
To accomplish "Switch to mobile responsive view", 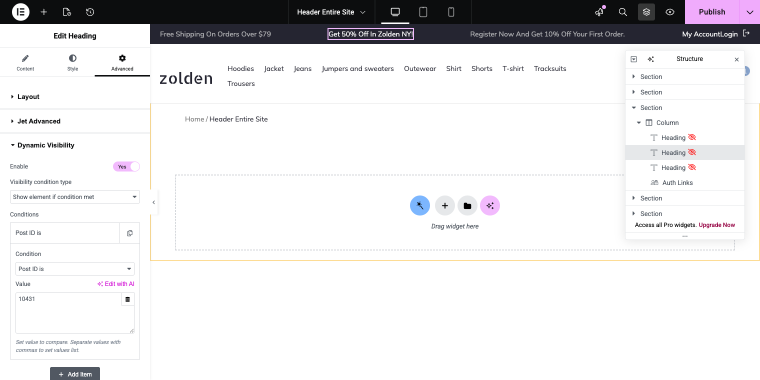I will point(451,12).
